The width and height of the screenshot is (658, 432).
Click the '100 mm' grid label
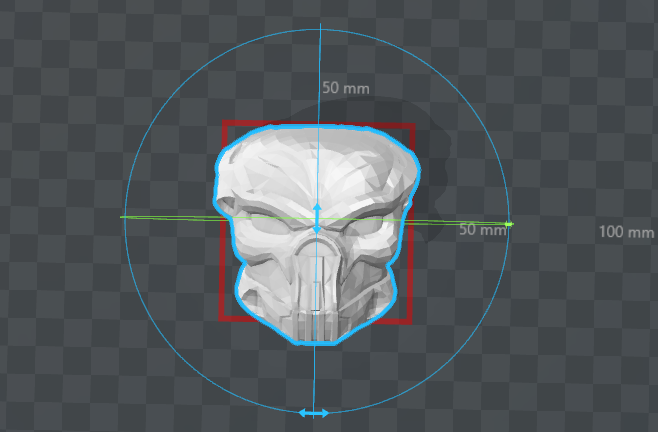627,232
